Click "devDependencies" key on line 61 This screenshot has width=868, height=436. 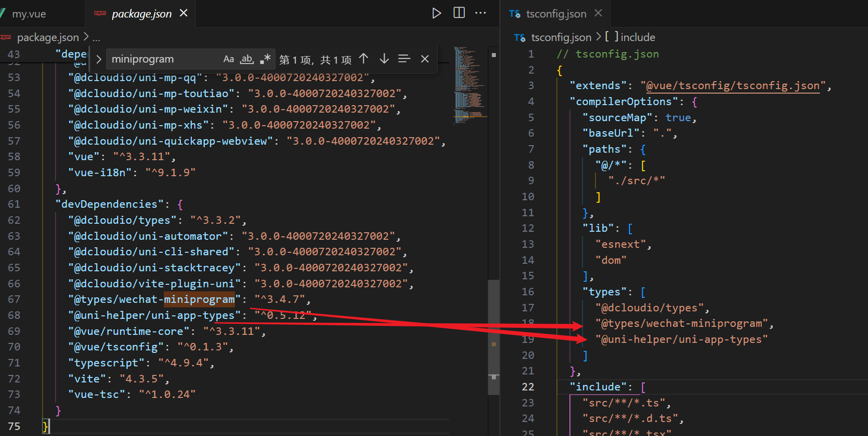(110, 204)
